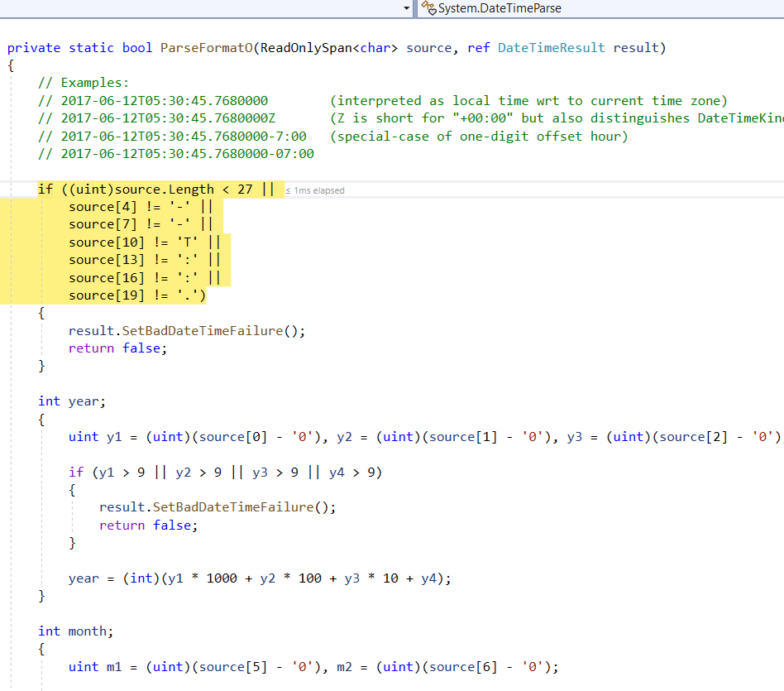This screenshot has width=784, height=691.
Task: Click the 'ref' keyword in the signature
Action: 480,47
